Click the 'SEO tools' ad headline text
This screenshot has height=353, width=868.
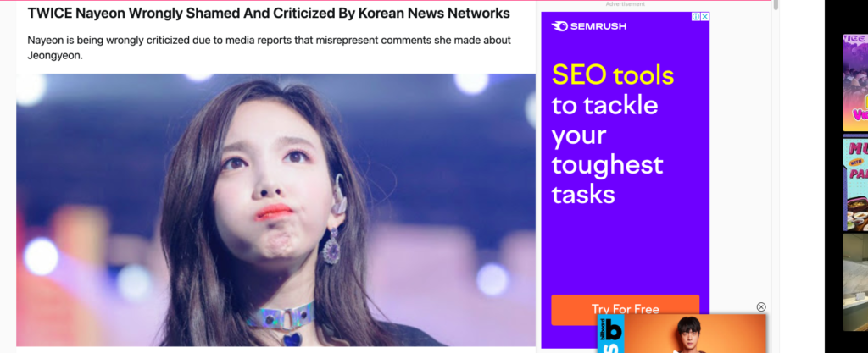click(612, 74)
